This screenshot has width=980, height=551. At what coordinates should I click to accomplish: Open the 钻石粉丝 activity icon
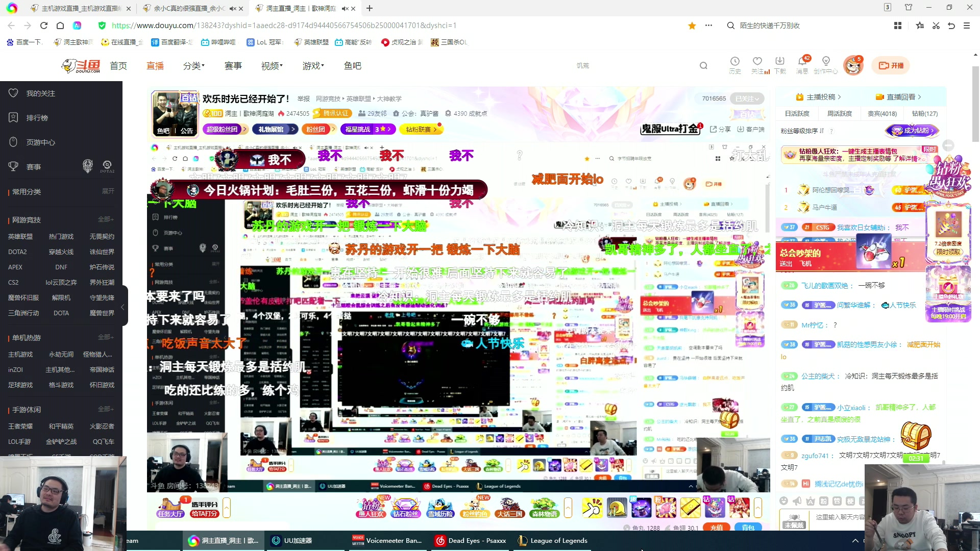coord(405,507)
